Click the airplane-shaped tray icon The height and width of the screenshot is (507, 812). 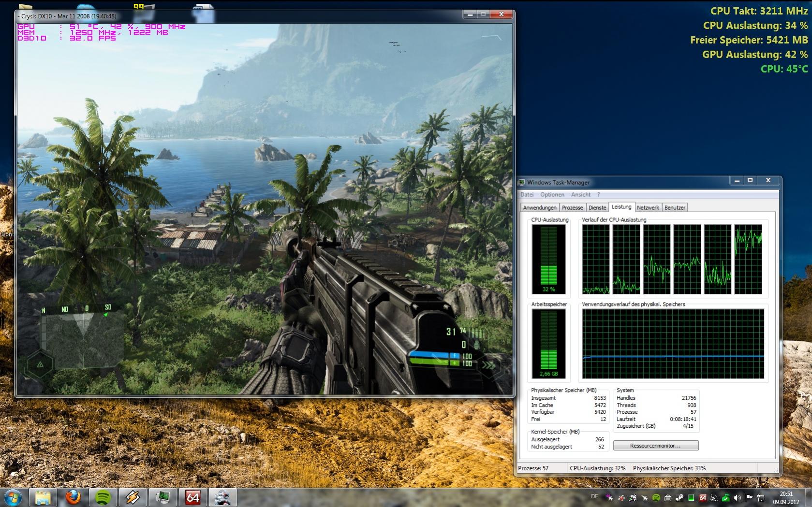click(644, 498)
